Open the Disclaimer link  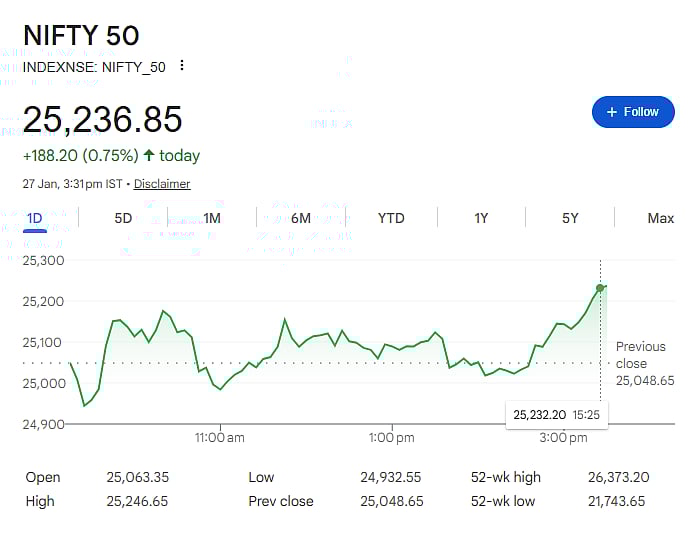162,184
